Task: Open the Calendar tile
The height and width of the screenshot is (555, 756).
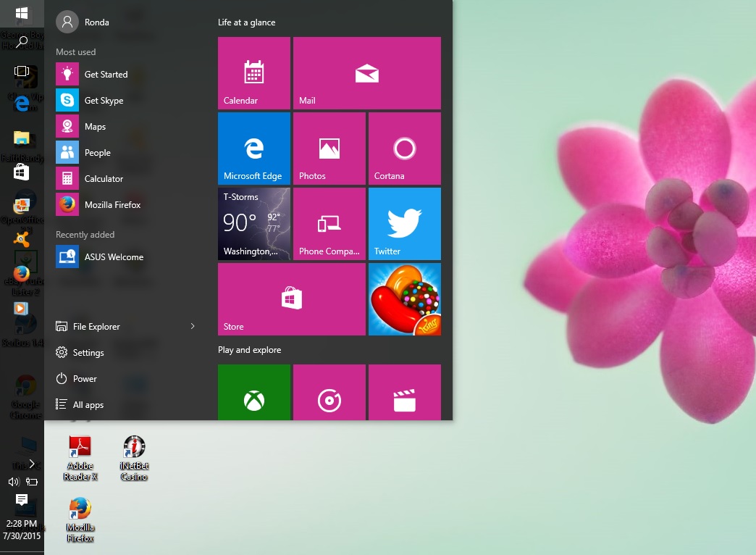Action: [253, 73]
